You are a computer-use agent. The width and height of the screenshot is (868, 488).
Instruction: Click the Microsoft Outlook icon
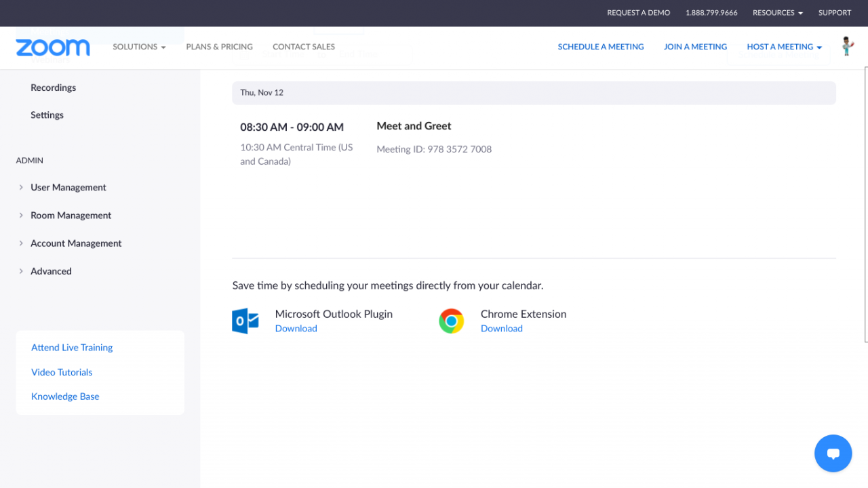pyautogui.click(x=245, y=321)
